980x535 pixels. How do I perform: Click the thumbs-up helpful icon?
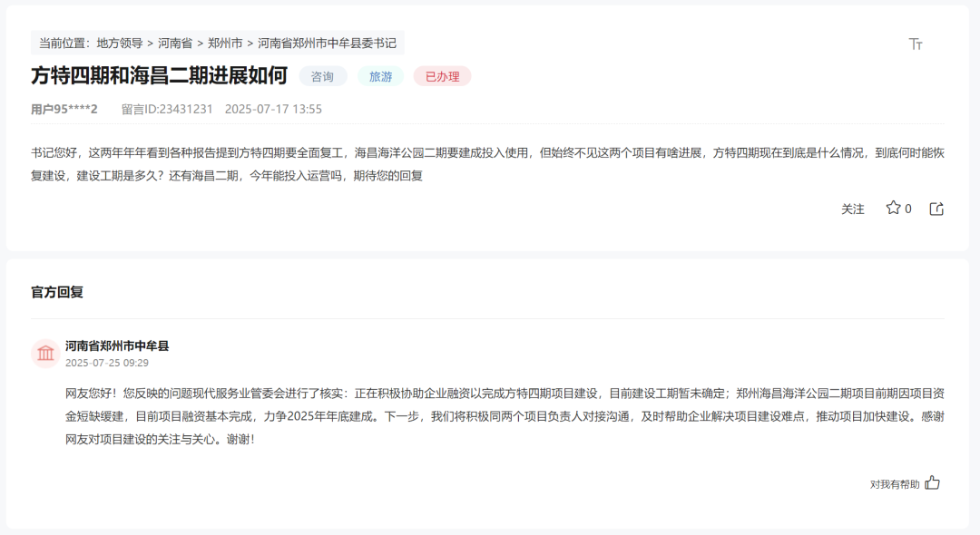click(933, 482)
